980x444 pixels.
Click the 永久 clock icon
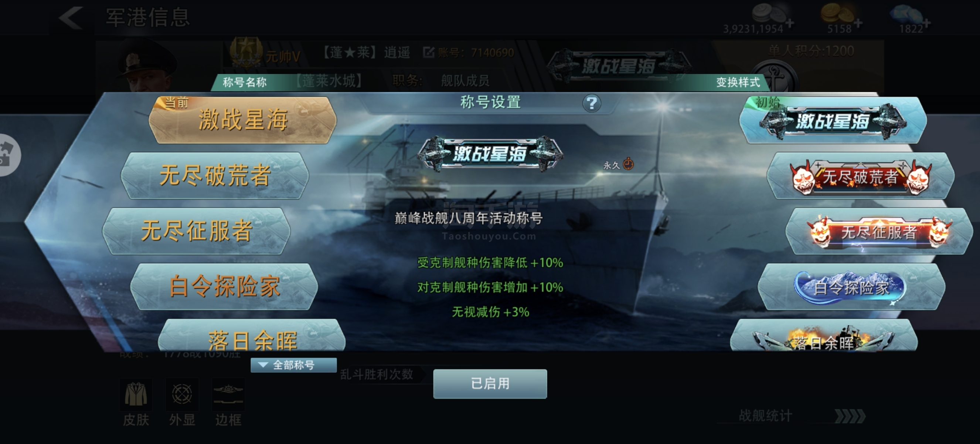628,164
